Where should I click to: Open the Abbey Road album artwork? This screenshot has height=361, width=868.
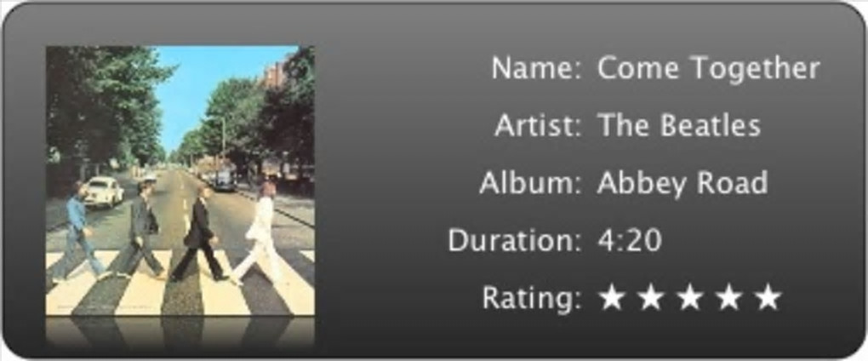coord(180,180)
